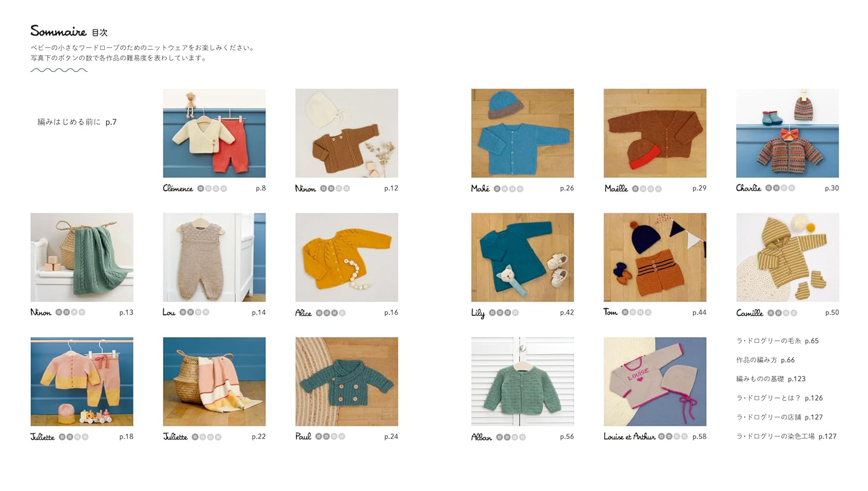This screenshot has width=868, height=491.
Task: Click the Sommaire 目次 heading
Action: [x=69, y=31]
